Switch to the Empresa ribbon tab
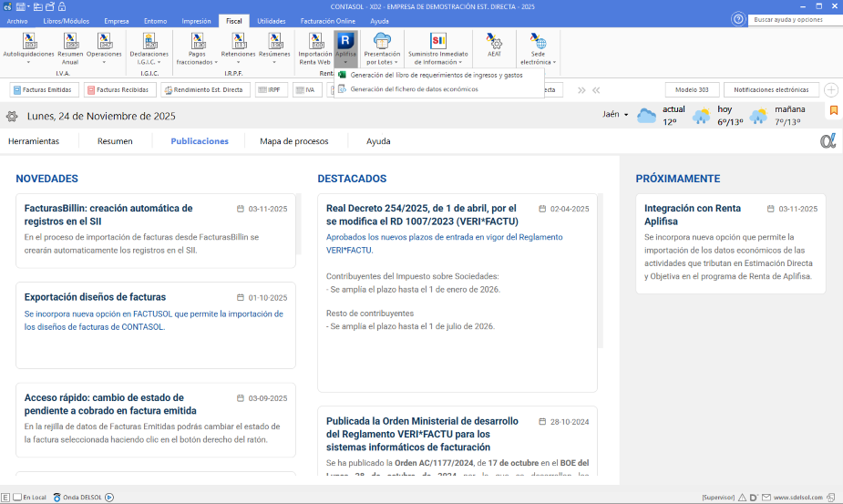 pos(117,21)
